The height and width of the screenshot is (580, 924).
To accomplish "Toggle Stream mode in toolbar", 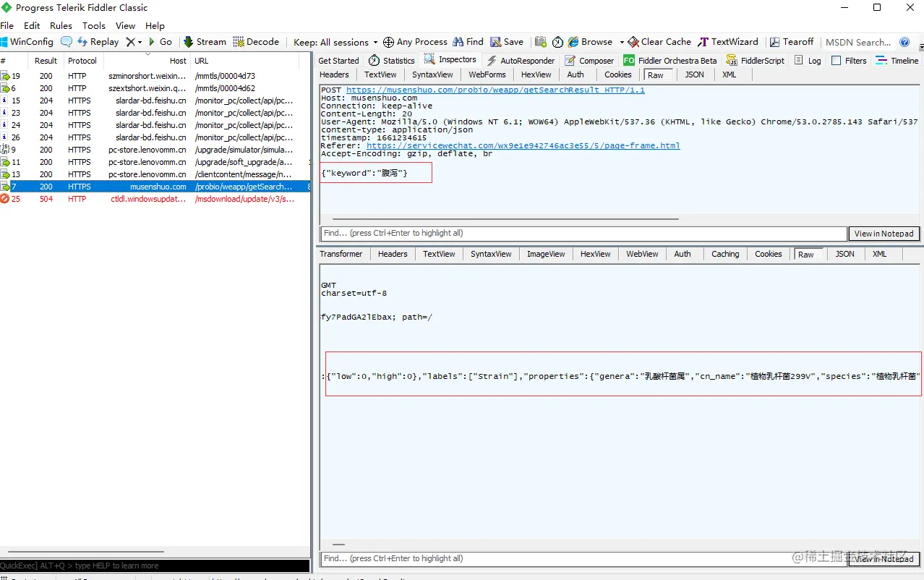I will coord(205,42).
